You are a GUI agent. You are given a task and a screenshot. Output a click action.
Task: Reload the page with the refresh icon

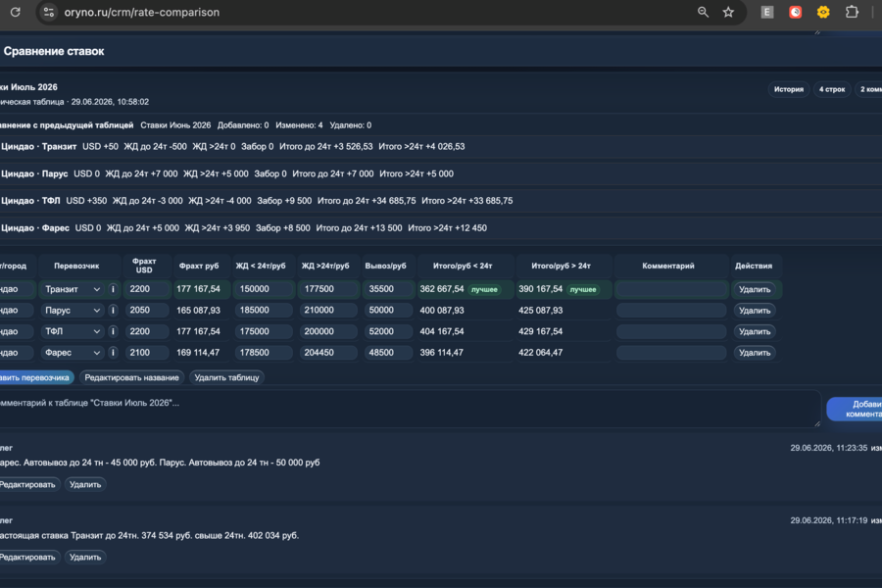(x=15, y=12)
